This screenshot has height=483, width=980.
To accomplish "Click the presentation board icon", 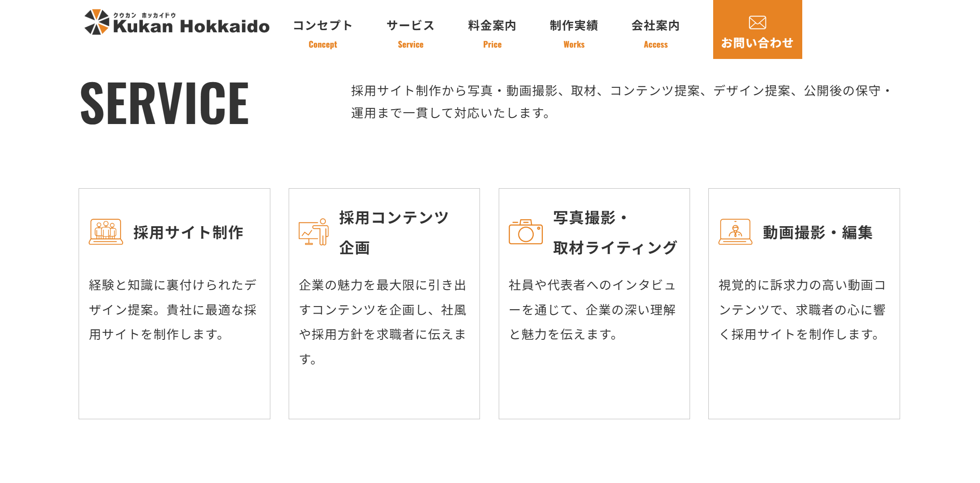I will coord(314,232).
